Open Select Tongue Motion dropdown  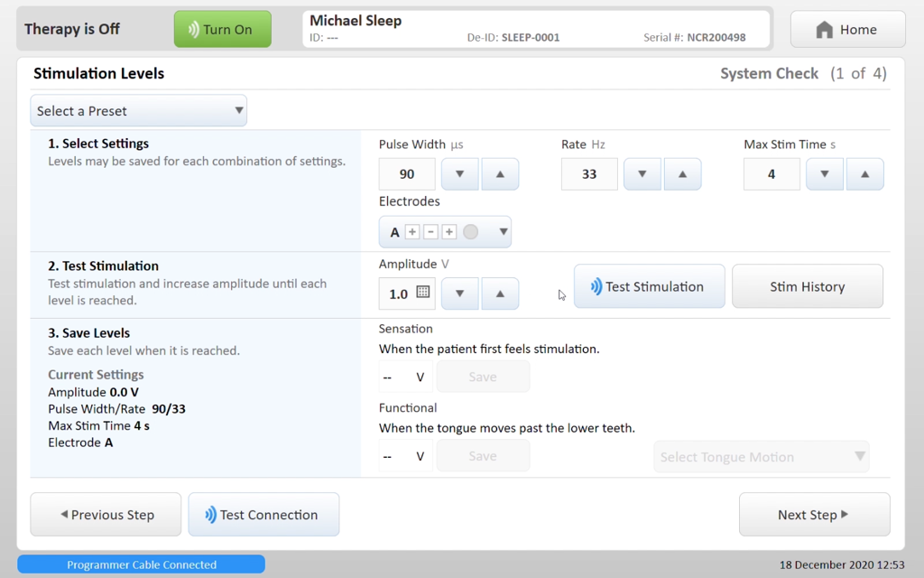click(762, 456)
